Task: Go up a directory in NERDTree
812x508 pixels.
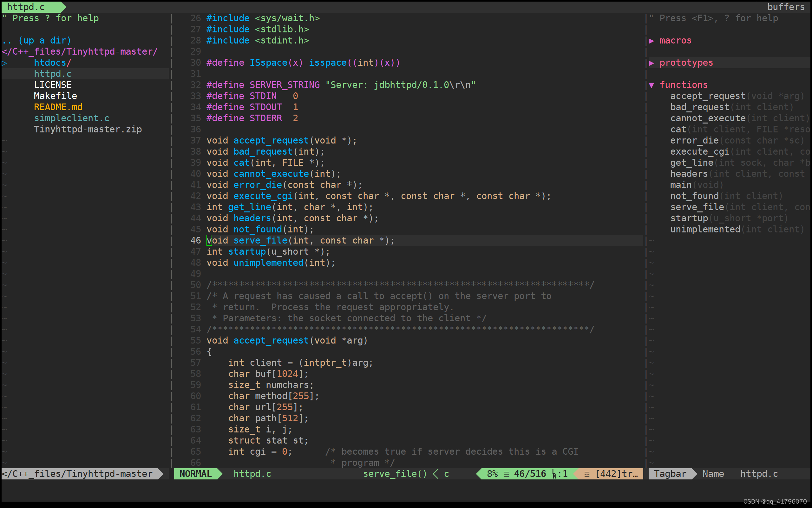Action: [x=36, y=41]
